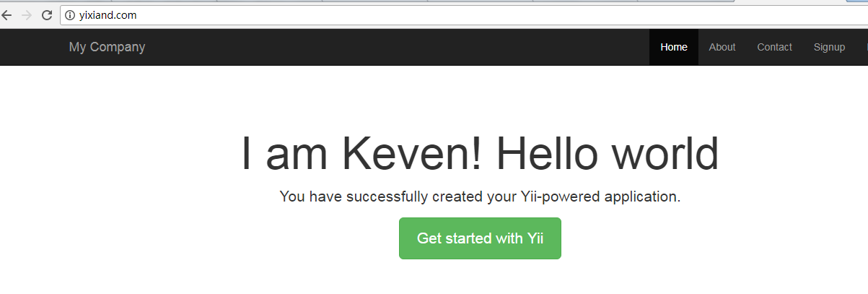Go to the About page
The image size is (868, 294).
(722, 47)
